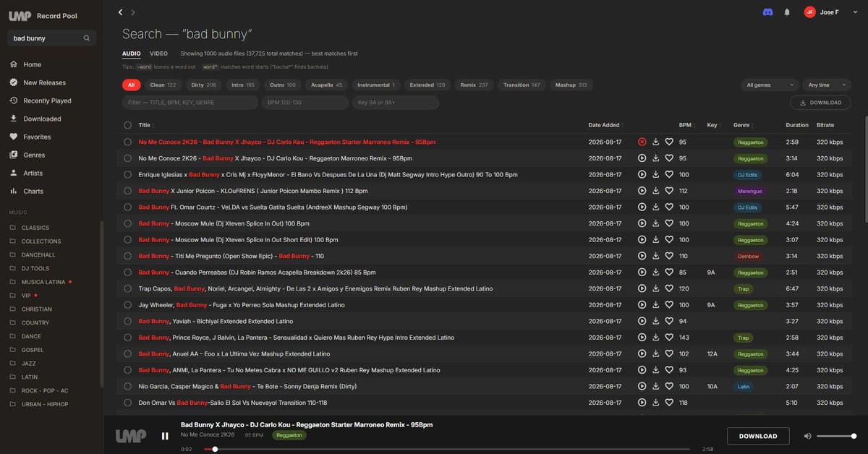Viewport: 868px width, 454px height.
Task: Sort by BPM column header
Action: 686,125
